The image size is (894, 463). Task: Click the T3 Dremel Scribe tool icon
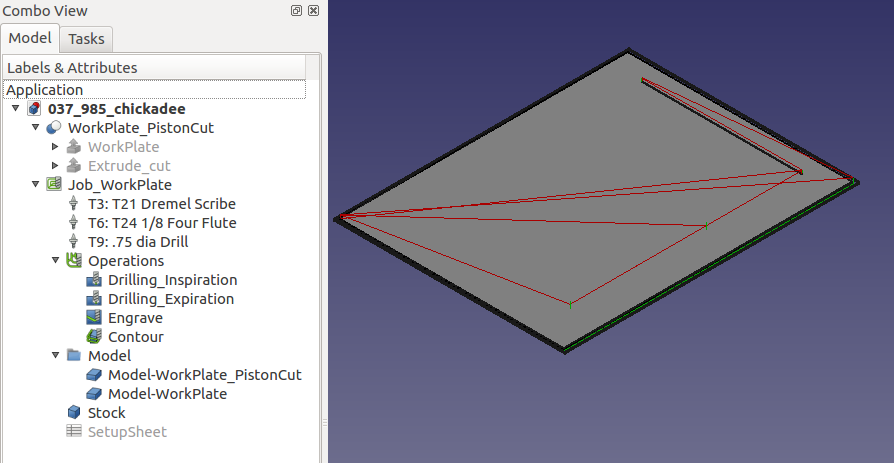pos(74,204)
